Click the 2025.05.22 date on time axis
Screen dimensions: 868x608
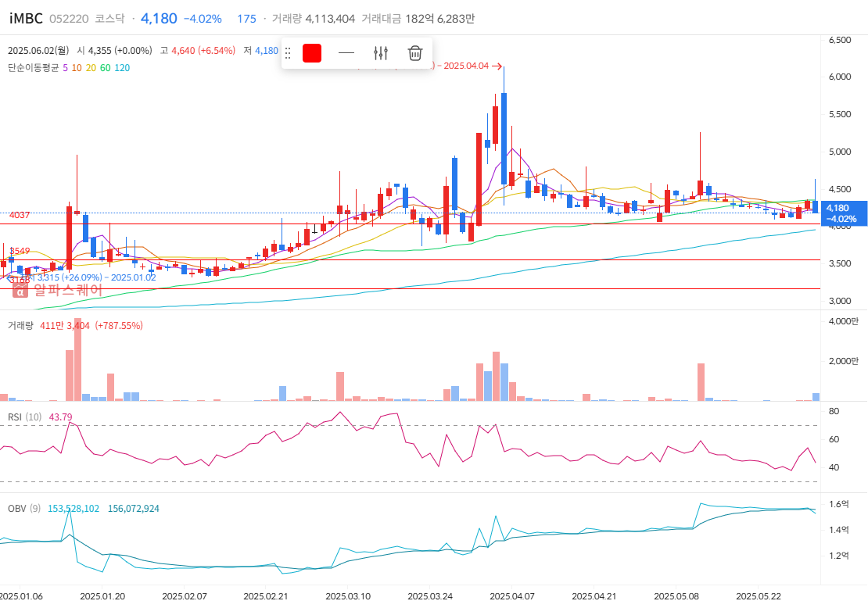759,596
